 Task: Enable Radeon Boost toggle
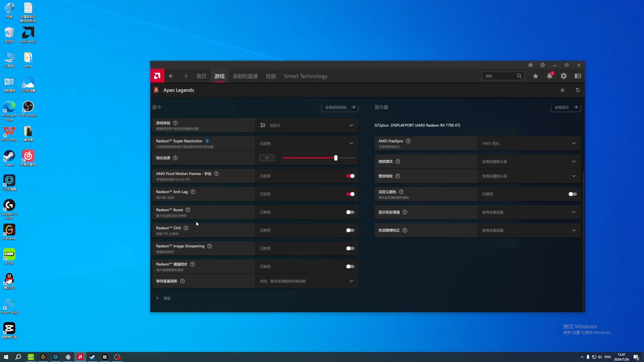(350, 212)
